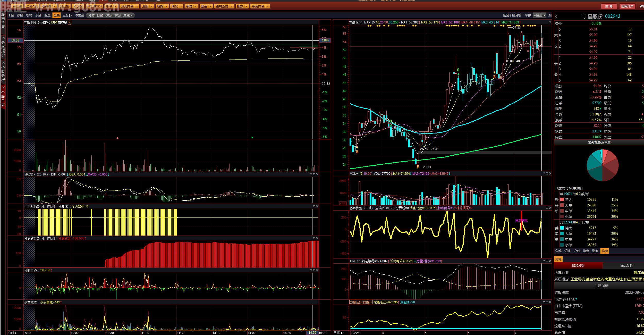Maximize the 抄底资金(分时) panel
The width and height of the screenshot is (644, 335).
tap(314, 238)
